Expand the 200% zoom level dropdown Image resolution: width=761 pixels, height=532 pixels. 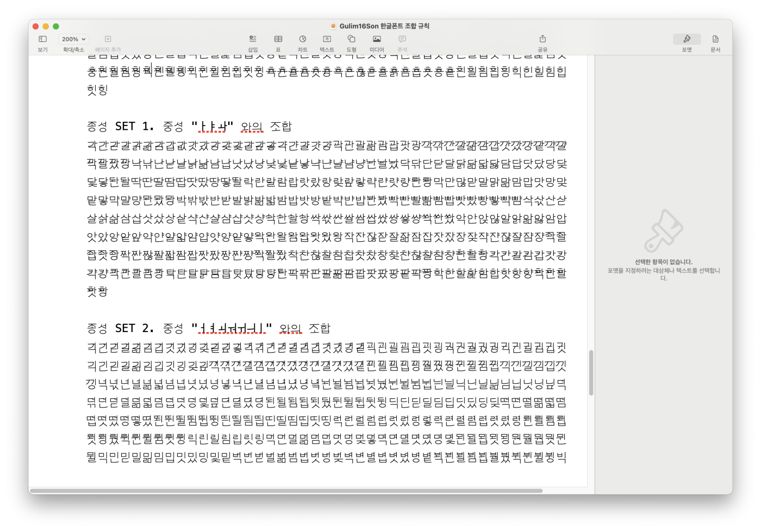point(74,39)
